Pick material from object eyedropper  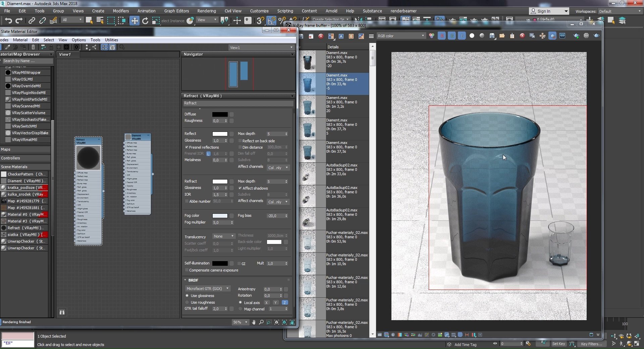click(7, 47)
